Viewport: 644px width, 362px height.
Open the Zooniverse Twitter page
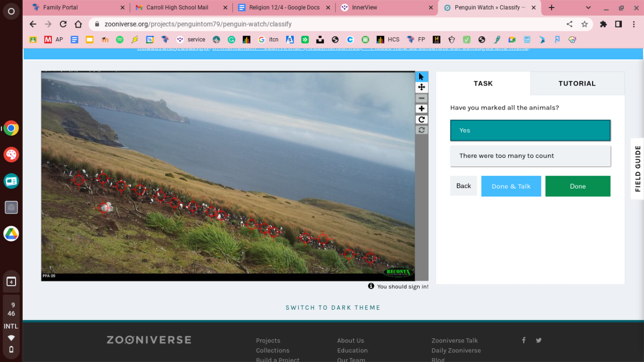[x=539, y=340]
